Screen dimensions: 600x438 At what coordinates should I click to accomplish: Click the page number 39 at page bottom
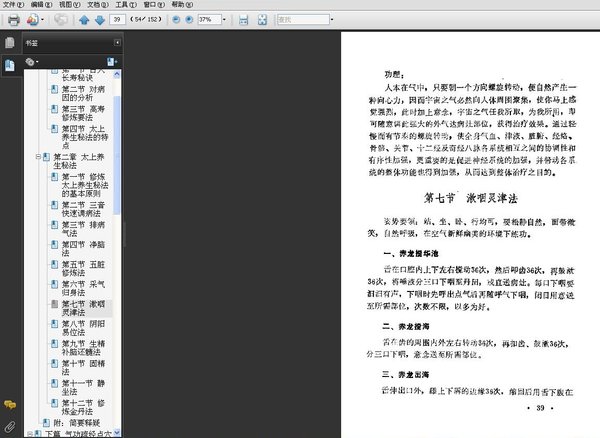540,408
